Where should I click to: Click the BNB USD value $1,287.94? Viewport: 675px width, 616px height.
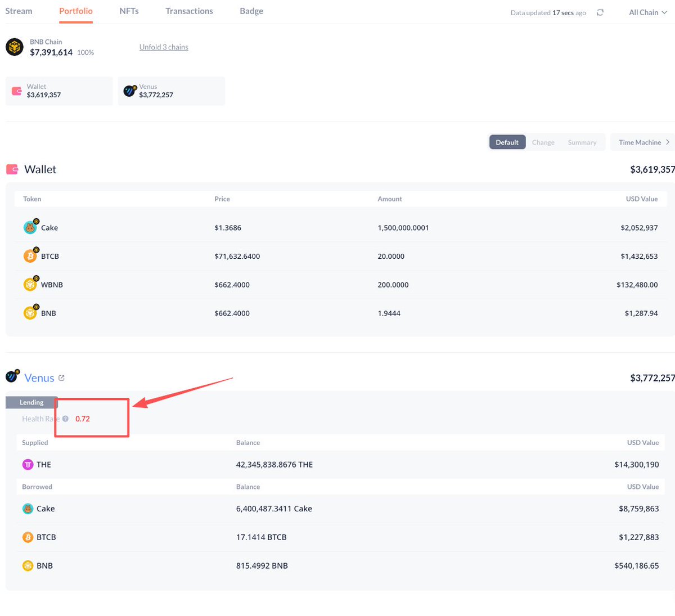click(641, 313)
